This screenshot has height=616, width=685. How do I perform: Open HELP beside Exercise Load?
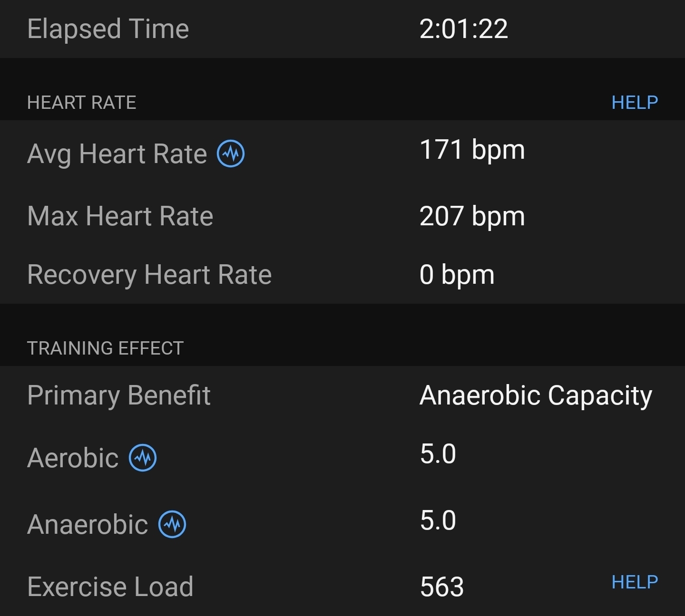tap(634, 582)
